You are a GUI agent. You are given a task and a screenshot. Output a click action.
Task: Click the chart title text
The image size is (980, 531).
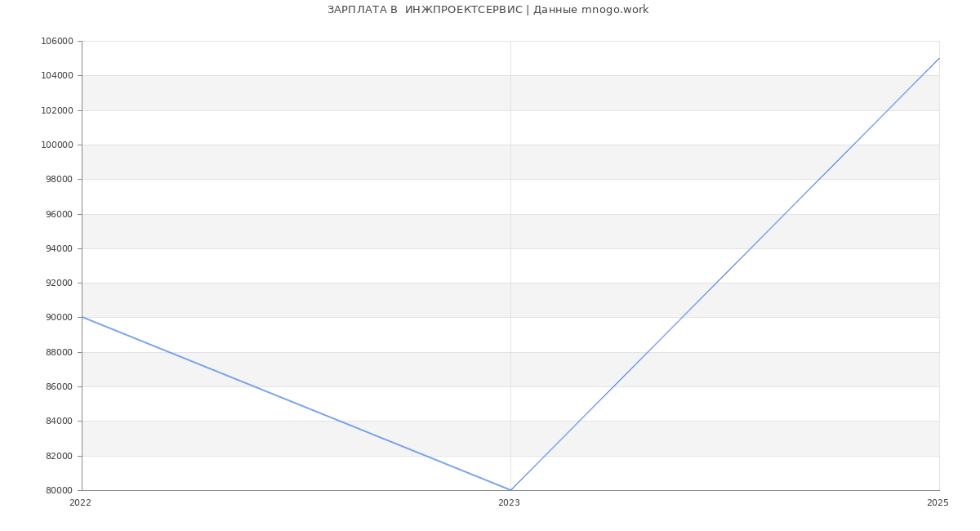[488, 10]
